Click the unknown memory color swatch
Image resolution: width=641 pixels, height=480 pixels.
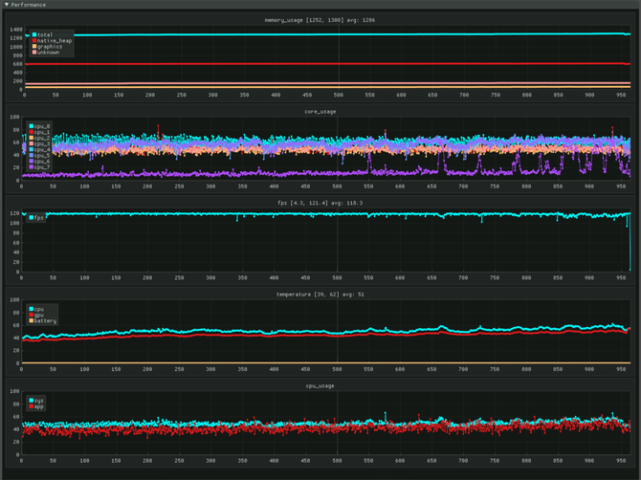coord(35,52)
